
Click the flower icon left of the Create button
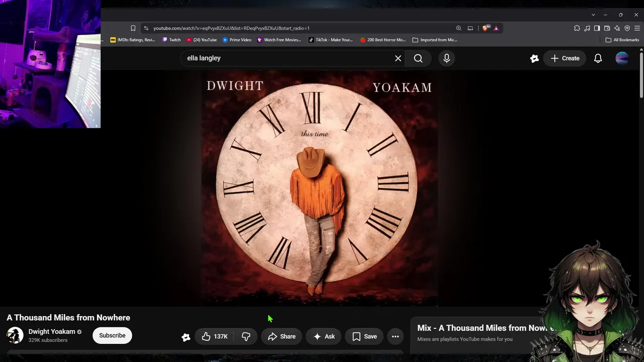[534, 58]
